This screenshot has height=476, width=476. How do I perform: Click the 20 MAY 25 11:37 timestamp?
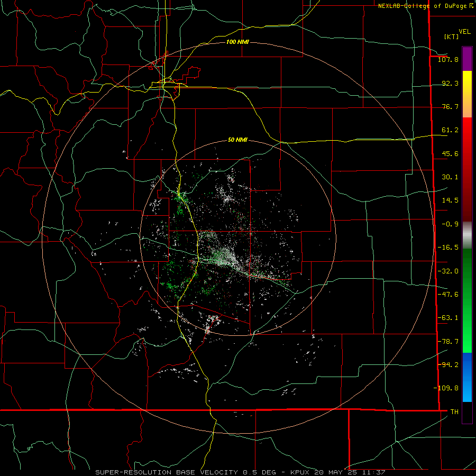[x=350, y=472]
